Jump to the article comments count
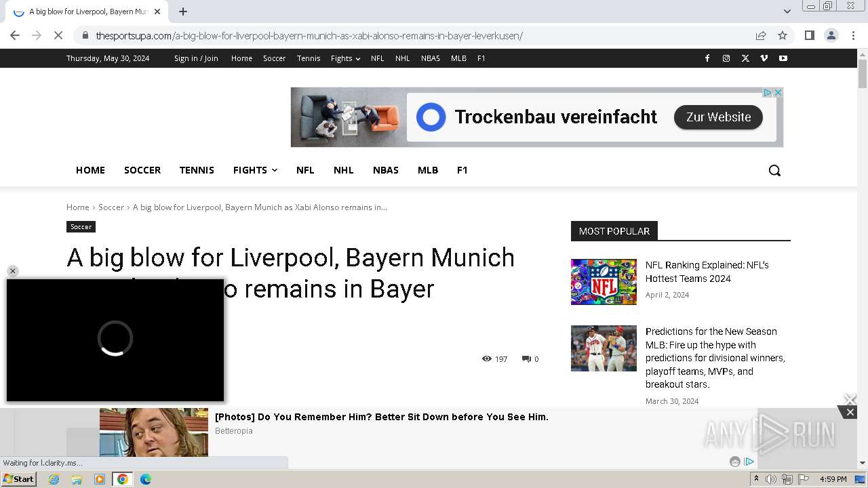Image resolution: width=868 pixels, height=488 pixels. (x=530, y=359)
